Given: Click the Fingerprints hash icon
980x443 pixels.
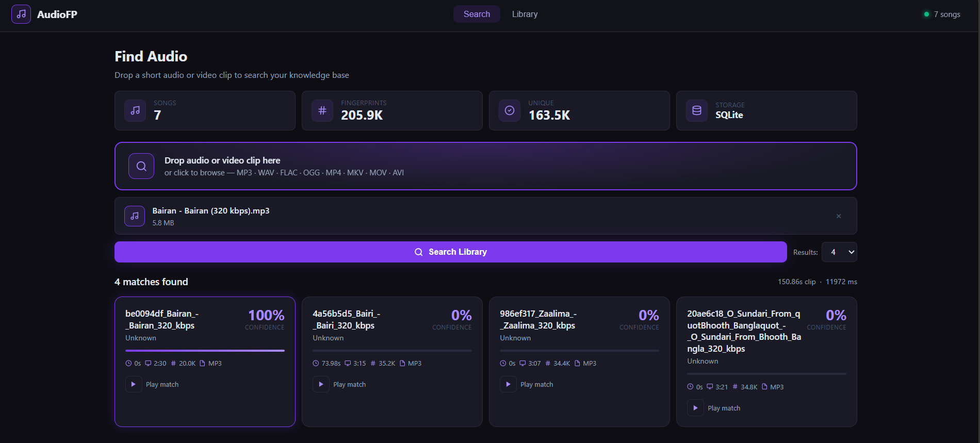Looking at the screenshot, I should coord(322,110).
